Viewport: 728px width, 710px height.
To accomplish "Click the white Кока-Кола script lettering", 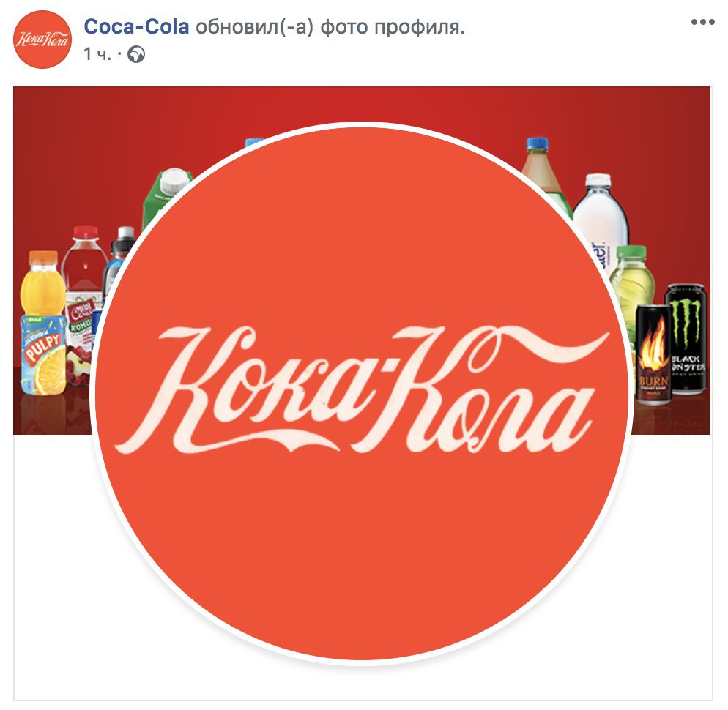I will coord(362,389).
